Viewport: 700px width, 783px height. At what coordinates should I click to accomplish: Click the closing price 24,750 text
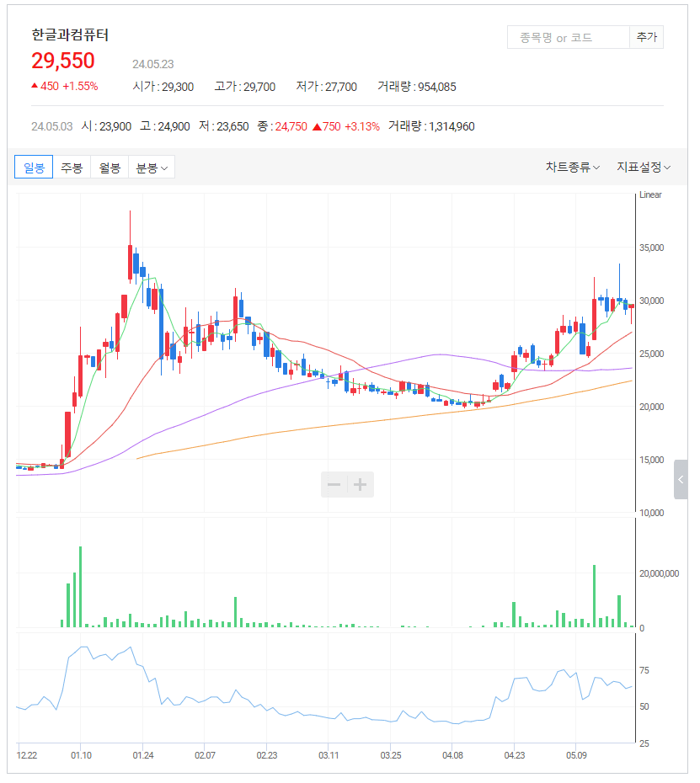pos(291,126)
